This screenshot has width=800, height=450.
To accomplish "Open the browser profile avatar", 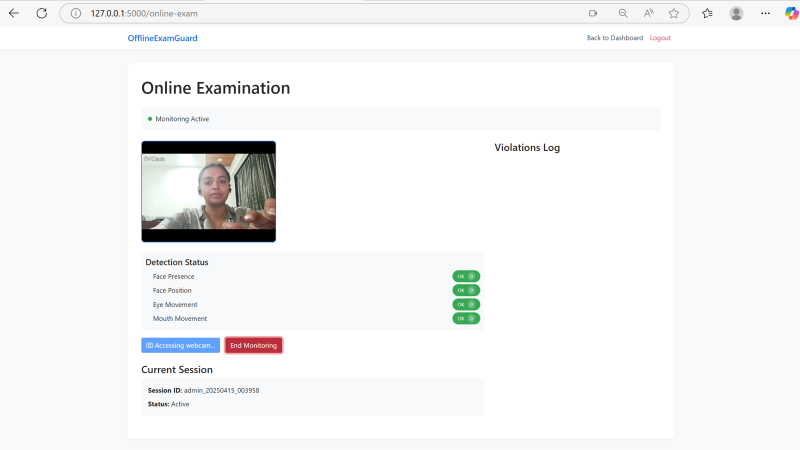I will click(x=736, y=13).
